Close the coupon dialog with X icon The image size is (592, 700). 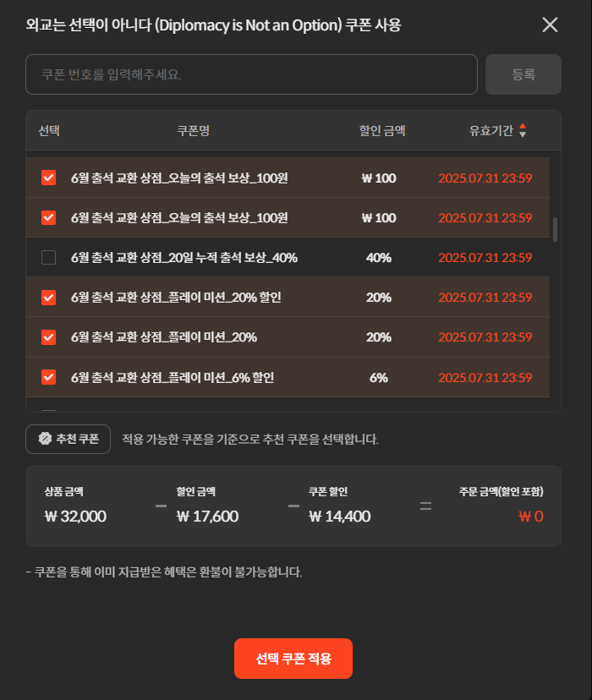pos(550,25)
